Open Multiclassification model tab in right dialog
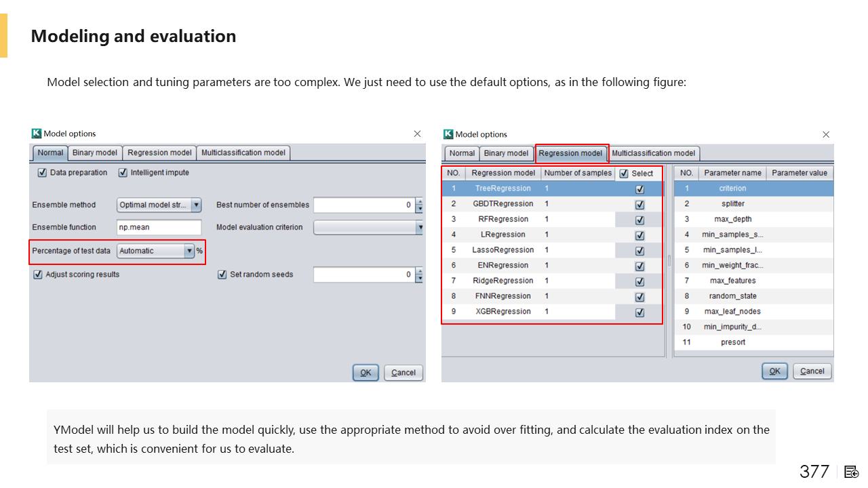Screen dimensions: 868x488 pos(653,153)
